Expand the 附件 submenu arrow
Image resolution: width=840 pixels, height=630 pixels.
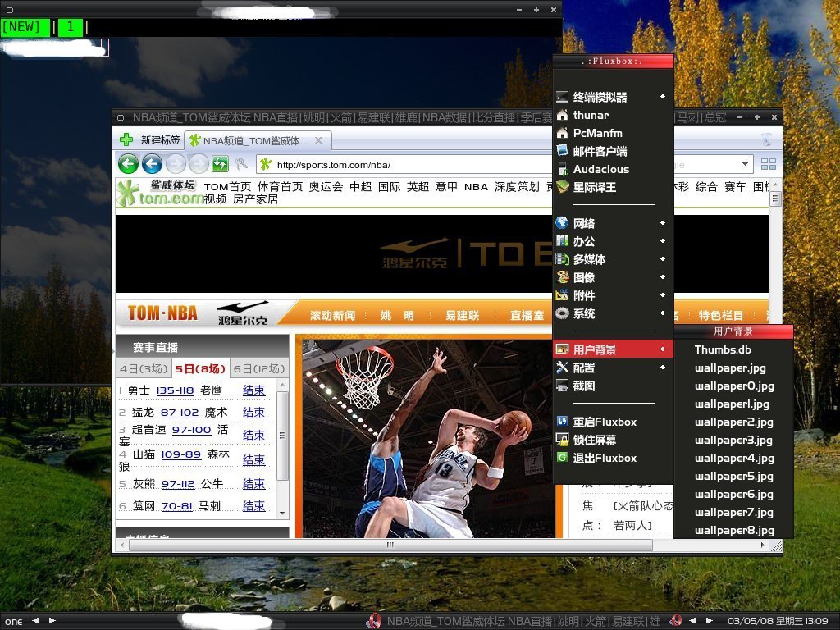tap(663, 295)
